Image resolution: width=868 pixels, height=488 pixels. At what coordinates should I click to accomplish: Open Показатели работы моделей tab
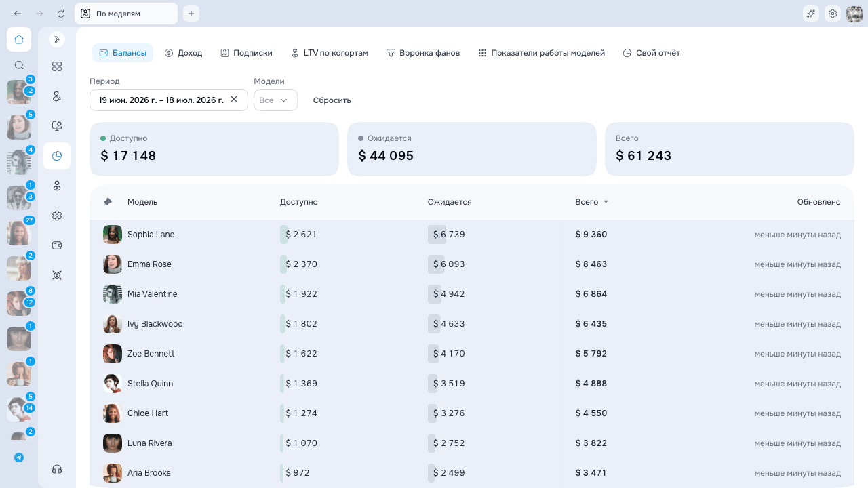[541, 53]
